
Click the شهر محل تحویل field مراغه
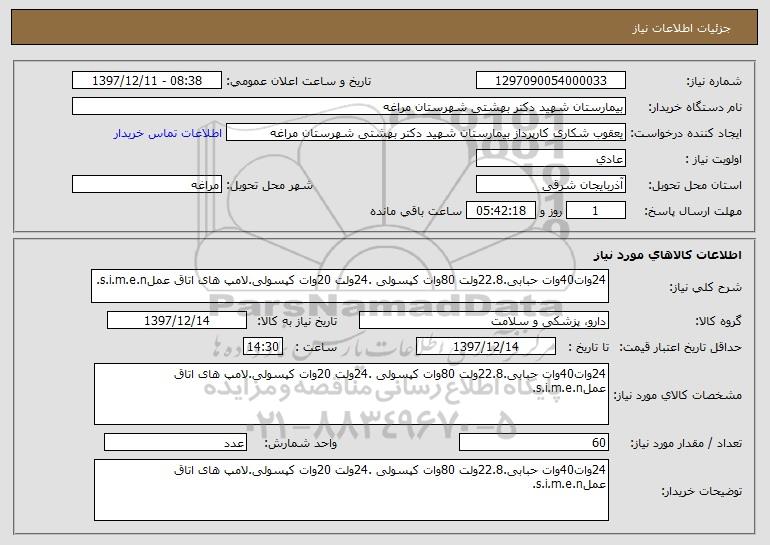pos(147,185)
